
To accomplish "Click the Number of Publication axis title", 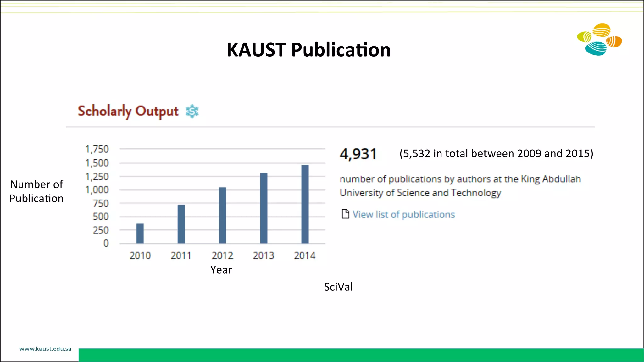I will pyautogui.click(x=36, y=191).
